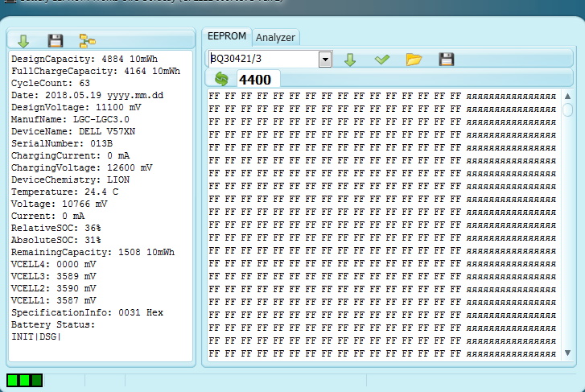
Task: Switch to the Analyzer tab
Action: [275, 37]
